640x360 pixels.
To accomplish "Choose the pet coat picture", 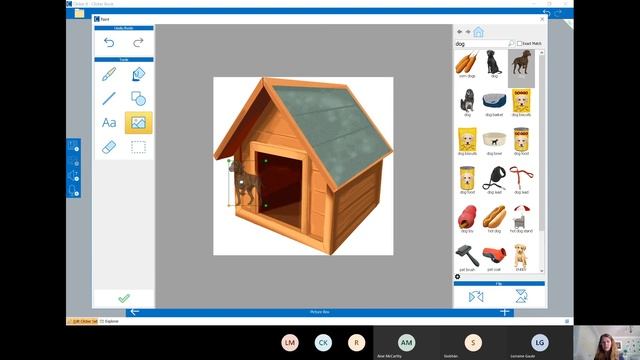I will (494, 258).
